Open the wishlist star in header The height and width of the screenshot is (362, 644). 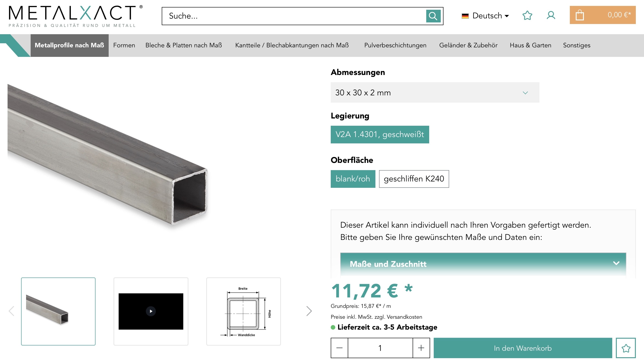pos(527,15)
